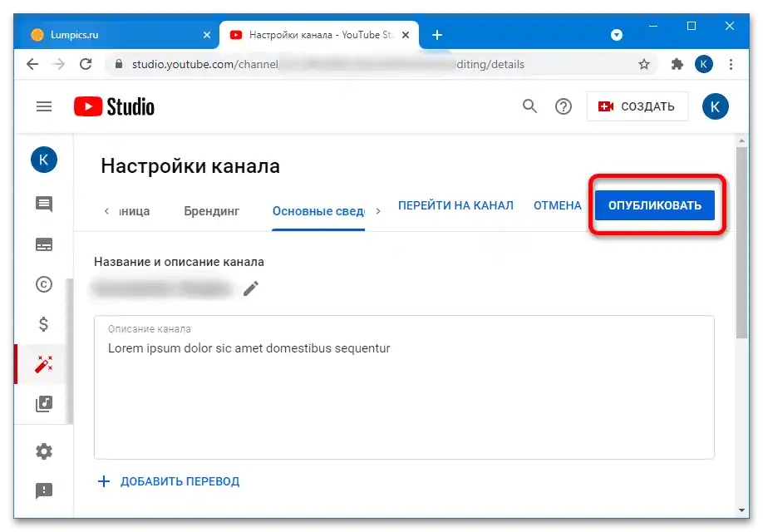Click the Настройки канала heading
This screenshot has height=532, width=763.
(x=190, y=166)
